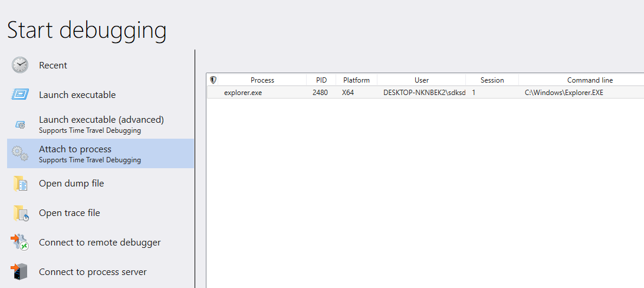The width and height of the screenshot is (644, 288).
Task: Click the shield icon column header
Action: (213, 80)
